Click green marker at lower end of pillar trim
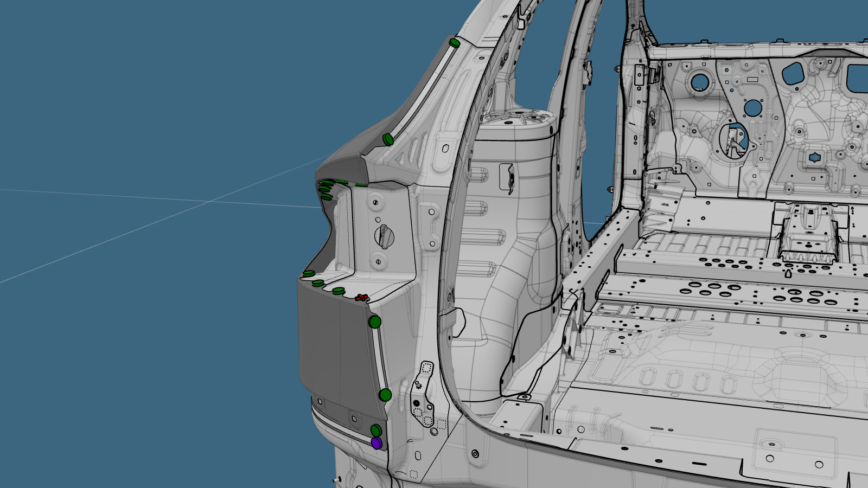The image size is (868, 488). click(388, 139)
